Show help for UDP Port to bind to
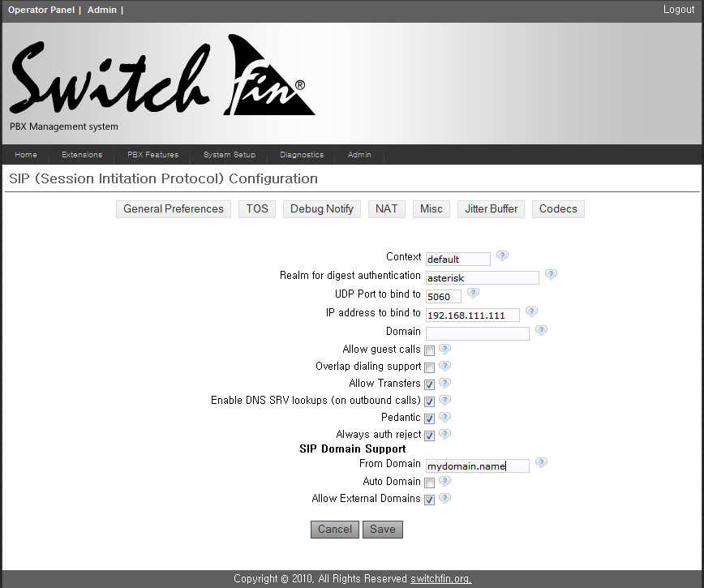704x588 pixels. coord(473,293)
